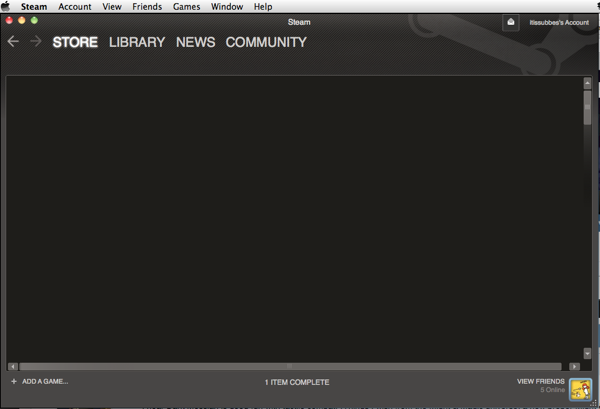
Task: Click the friends avatar thumbnail
Action: [580, 389]
